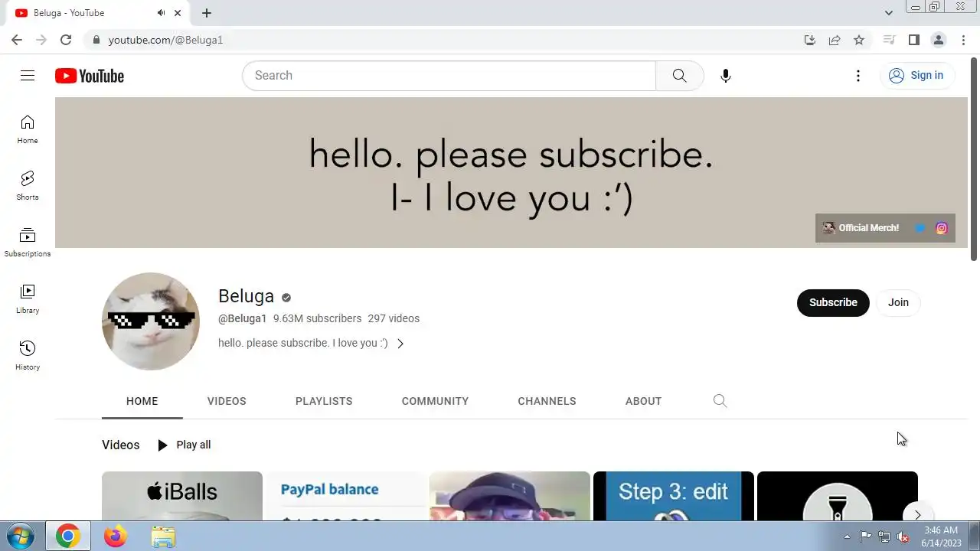Go back with the browser back arrow
980x551 pixels.
tap(17, 40)
